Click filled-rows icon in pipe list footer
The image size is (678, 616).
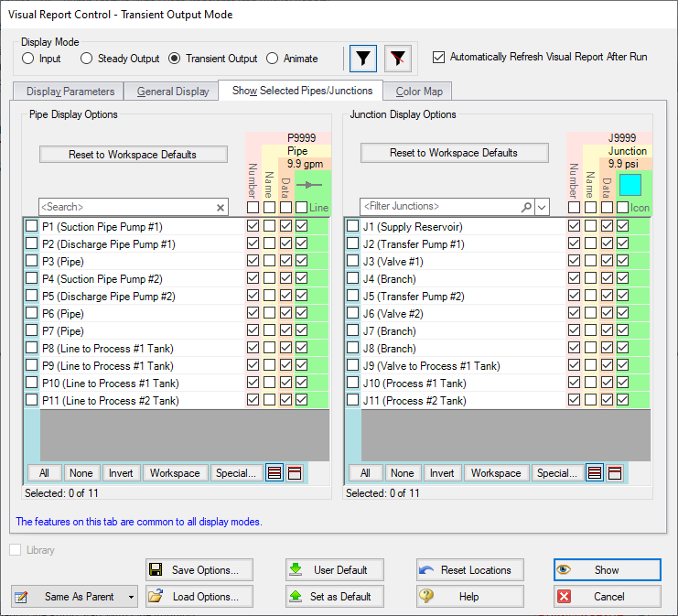(274, 473)
